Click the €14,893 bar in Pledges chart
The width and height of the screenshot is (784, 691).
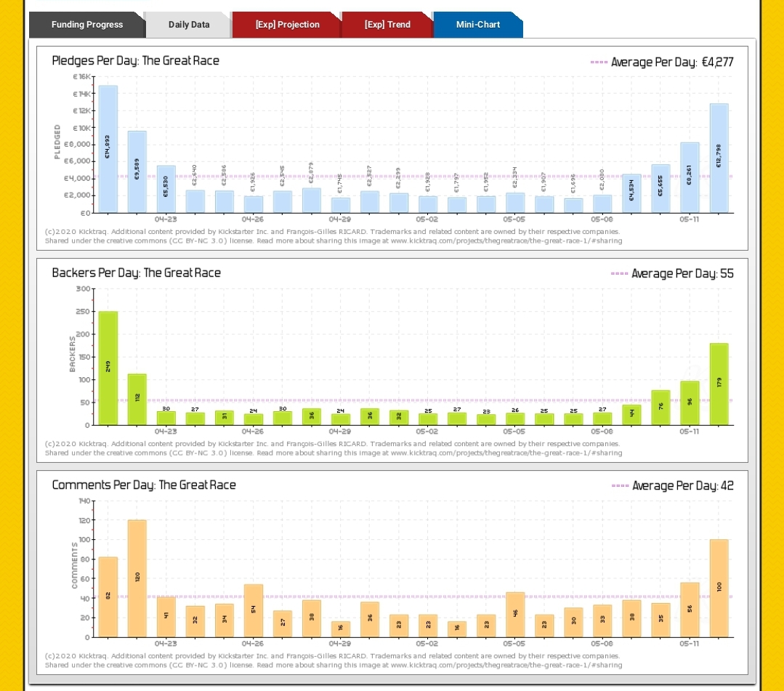(108, 149)
